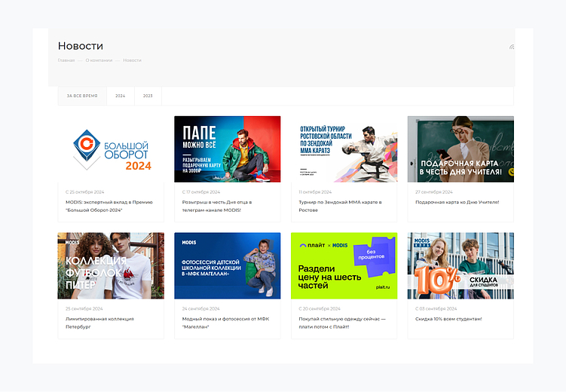Switch to the 2024 news tab

click(x=120, y=96)
